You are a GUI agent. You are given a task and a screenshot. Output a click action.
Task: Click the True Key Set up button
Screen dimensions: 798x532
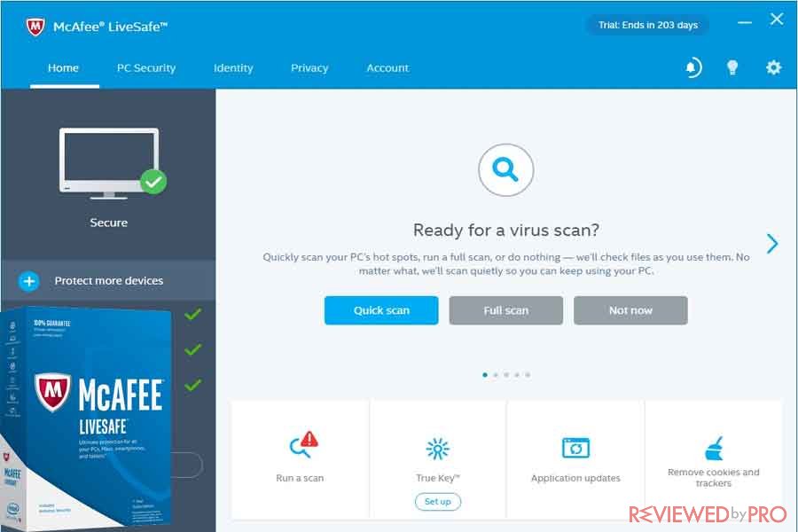[x=438, y=502]
